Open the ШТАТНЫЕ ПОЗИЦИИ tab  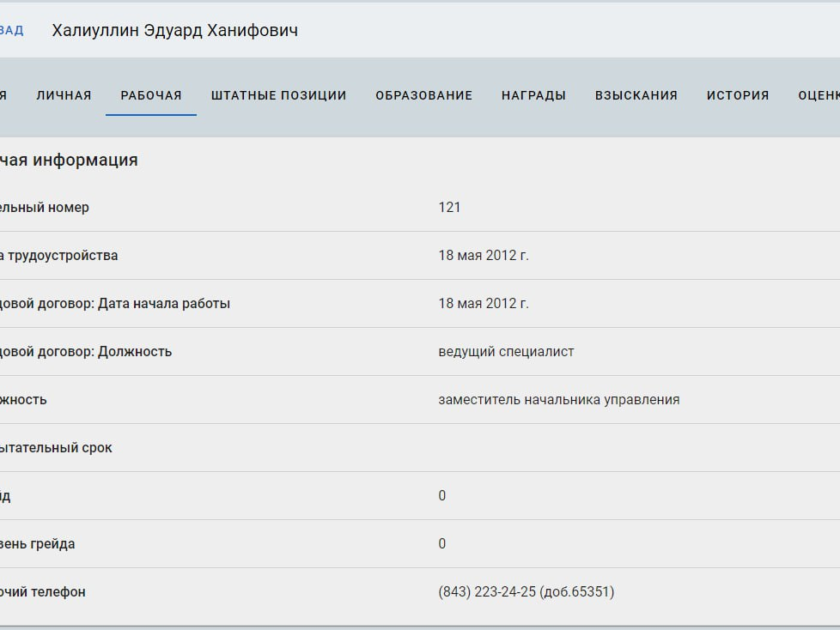[278, 95]
